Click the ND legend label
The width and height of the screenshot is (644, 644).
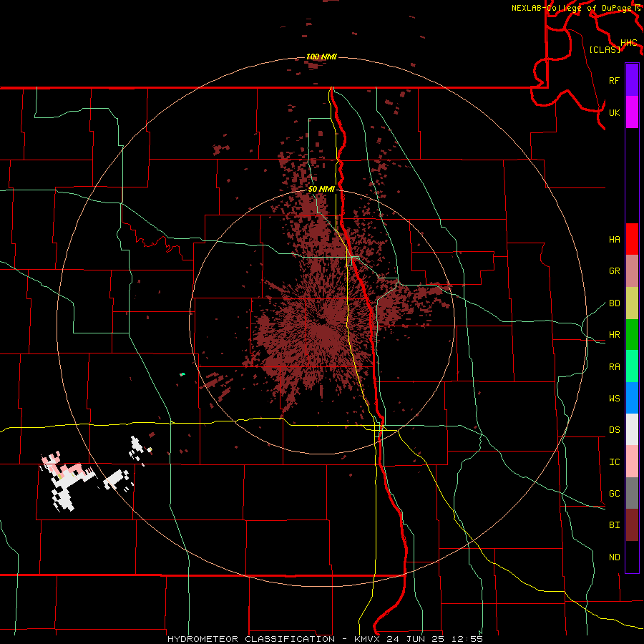(x=614, y=557)
